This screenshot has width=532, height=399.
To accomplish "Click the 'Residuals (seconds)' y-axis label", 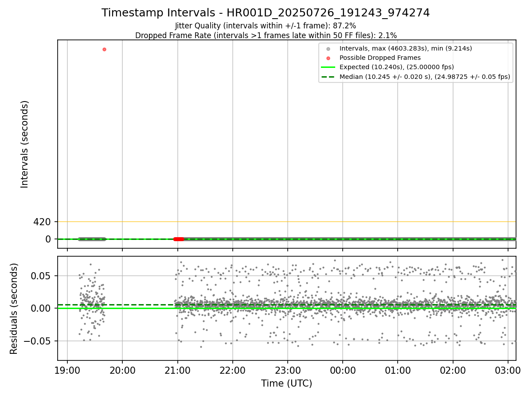I will pos(14,309).
